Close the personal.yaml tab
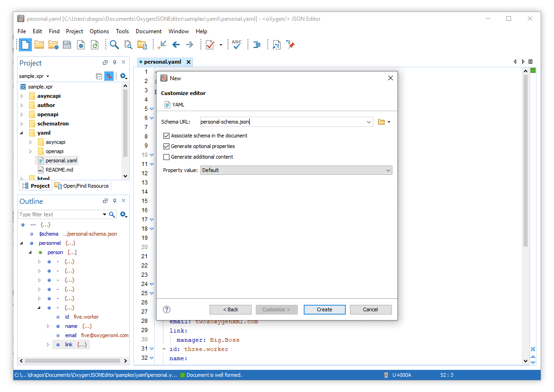Viewport: 554px width, 392px height. click(188, 62)
